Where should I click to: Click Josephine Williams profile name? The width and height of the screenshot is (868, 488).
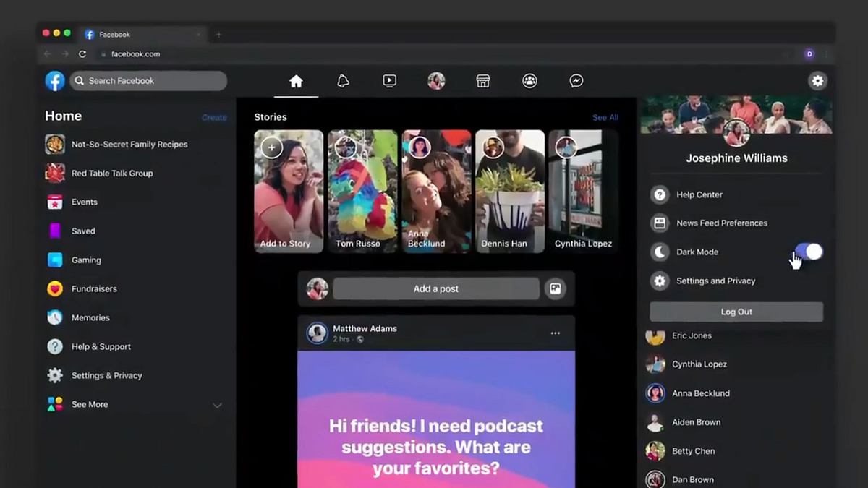(x=736, y=158)
